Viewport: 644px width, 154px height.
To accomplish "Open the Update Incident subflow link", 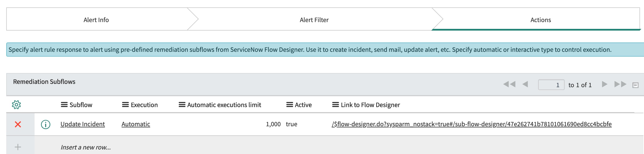I will [83, 124].
